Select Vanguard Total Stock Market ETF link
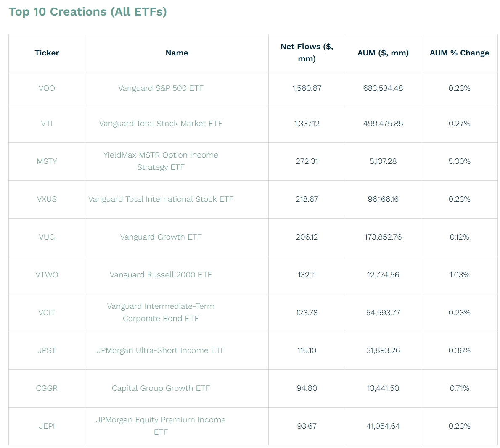This screenshot has width=500, height=448. (x=161, y=124)
